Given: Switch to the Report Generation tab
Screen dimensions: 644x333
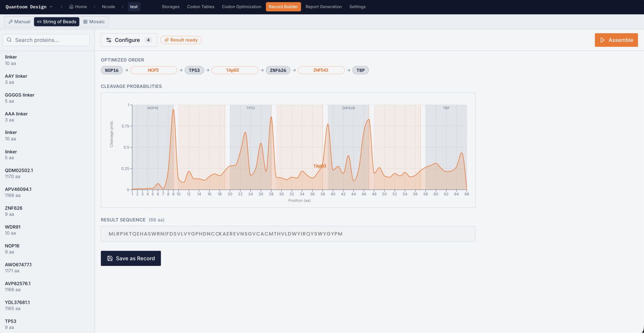Looking at the screenshot, I should [x=323, y=7].
